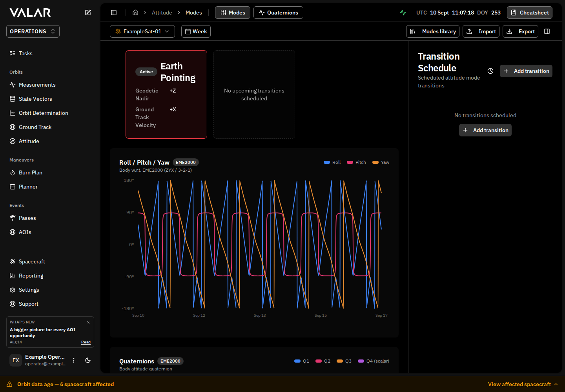Toggle Pitch series in chart legend
Viewport: 565px width, 392px height.
(356, 162)
